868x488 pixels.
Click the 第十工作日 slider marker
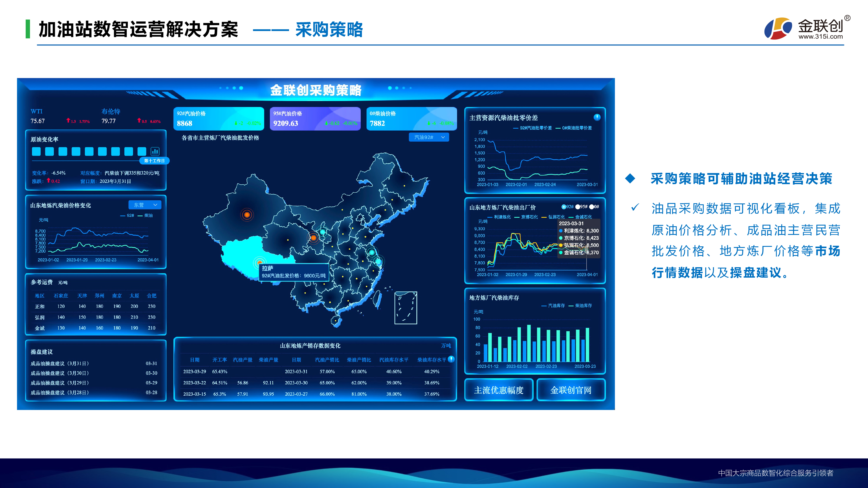tap(154, 161)
